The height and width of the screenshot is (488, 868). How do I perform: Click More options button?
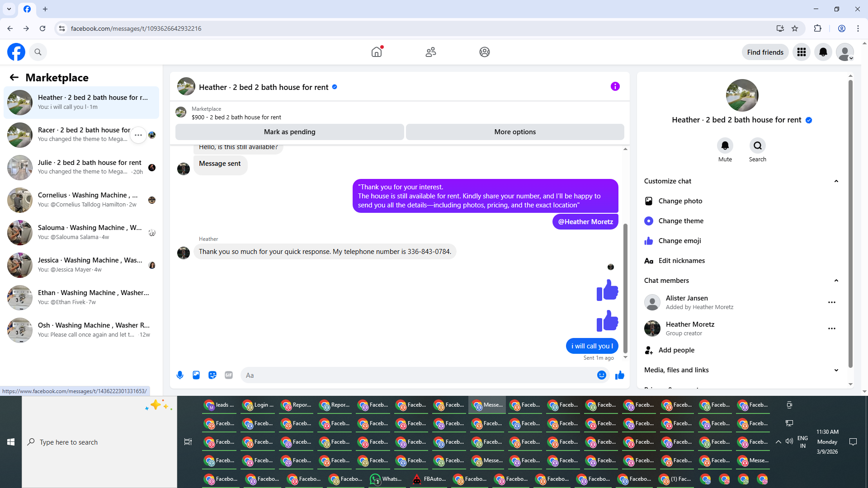pos(515,132)
